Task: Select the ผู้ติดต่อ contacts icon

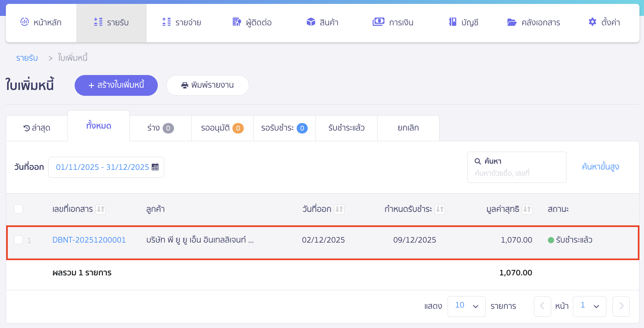Action: pos(237,22)
